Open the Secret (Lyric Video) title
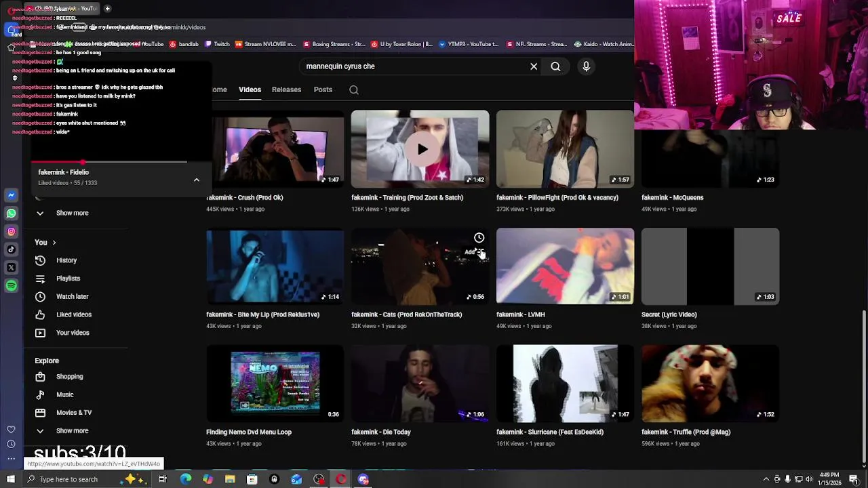The image size is (868, 488). (x=669, y=314)
